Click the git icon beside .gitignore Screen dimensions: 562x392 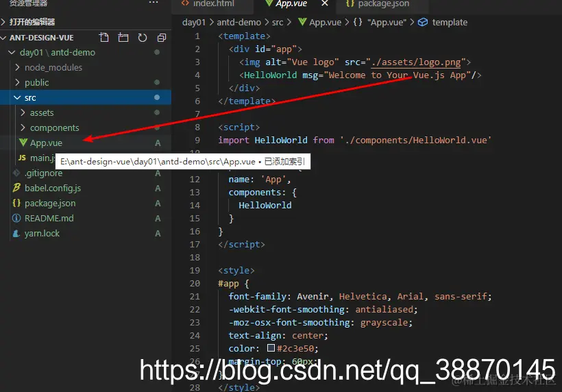click(16, 173)
